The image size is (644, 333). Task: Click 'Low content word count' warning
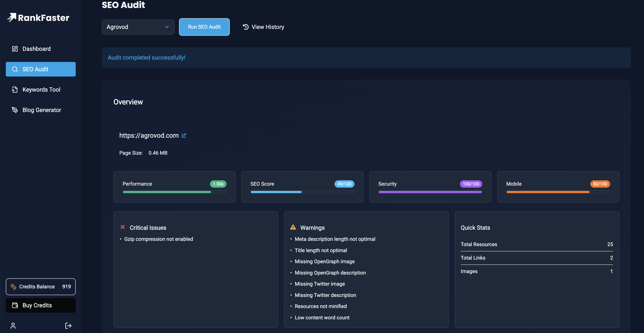[322, 318]
